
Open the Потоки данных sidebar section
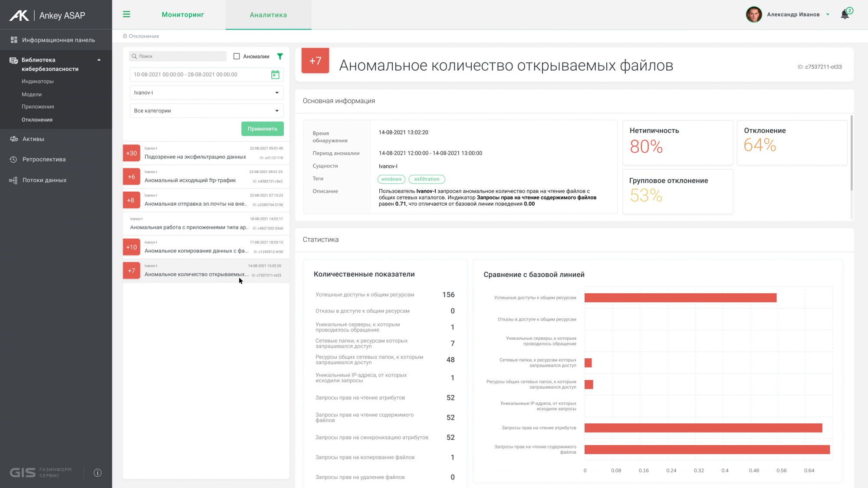point(44,180)
